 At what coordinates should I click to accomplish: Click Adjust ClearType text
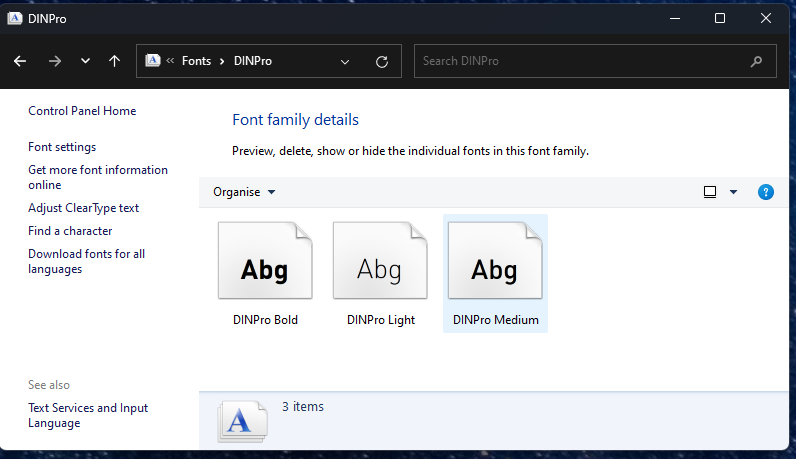coord(83,208)
